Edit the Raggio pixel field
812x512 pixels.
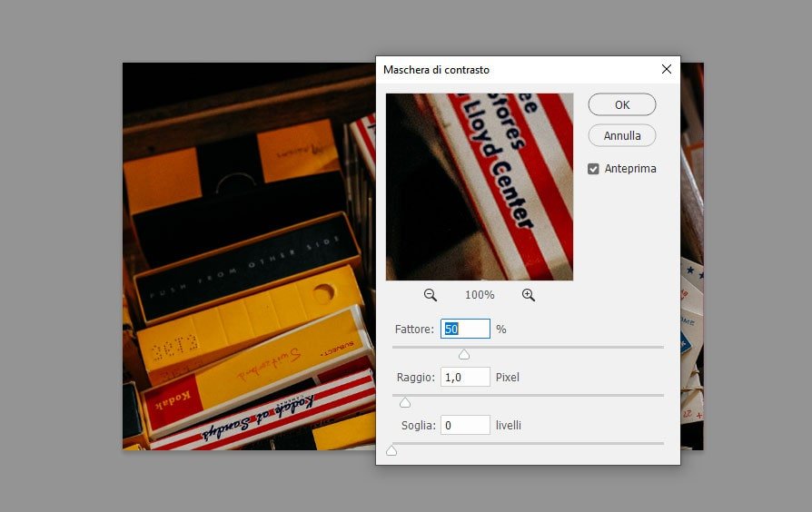coord(465,377)
